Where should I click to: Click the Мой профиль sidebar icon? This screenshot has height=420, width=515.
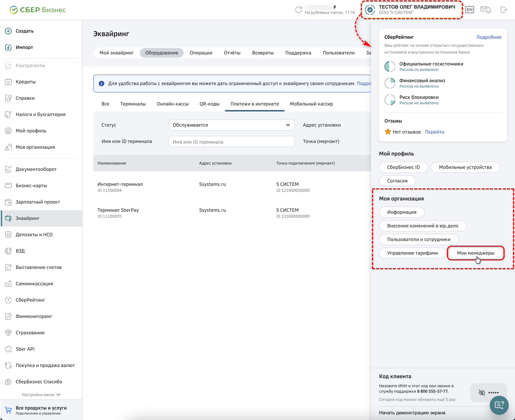tap(8, 131)
